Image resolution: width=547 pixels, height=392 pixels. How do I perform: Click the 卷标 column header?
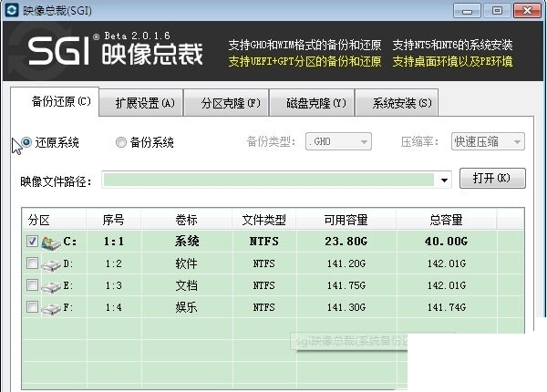[x=187, y=220]
